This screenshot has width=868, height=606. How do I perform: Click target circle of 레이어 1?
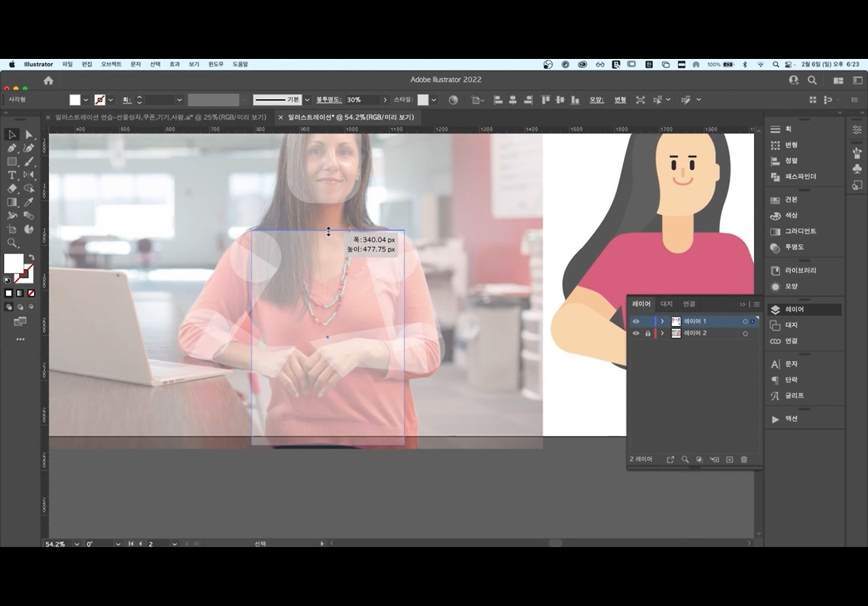[x=745, y=321]
